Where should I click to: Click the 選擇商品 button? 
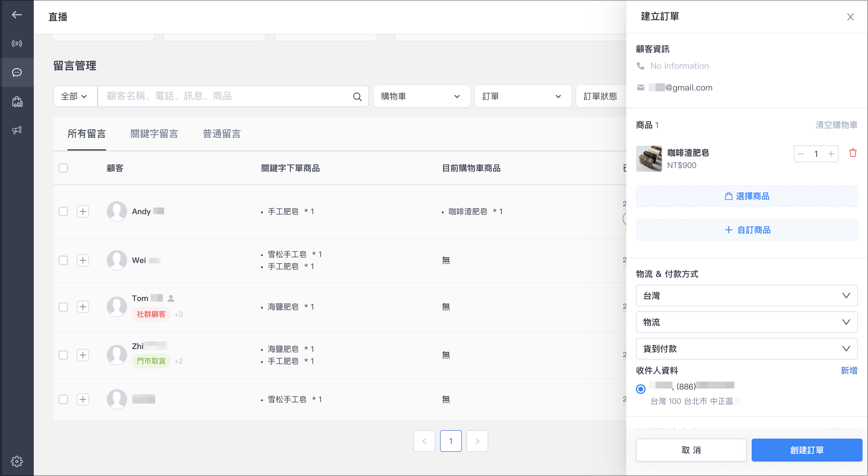pyautogui.click(x=746, y=196)
